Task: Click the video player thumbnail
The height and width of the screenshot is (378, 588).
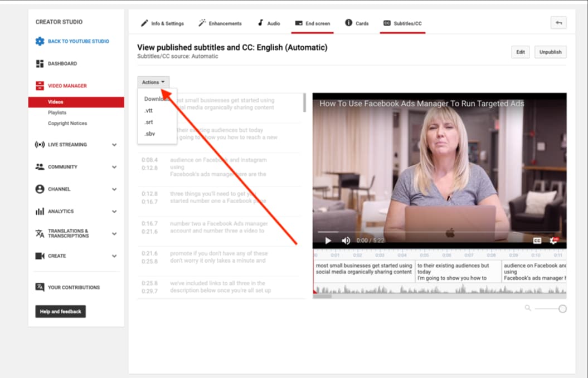Action: (440, 170)
